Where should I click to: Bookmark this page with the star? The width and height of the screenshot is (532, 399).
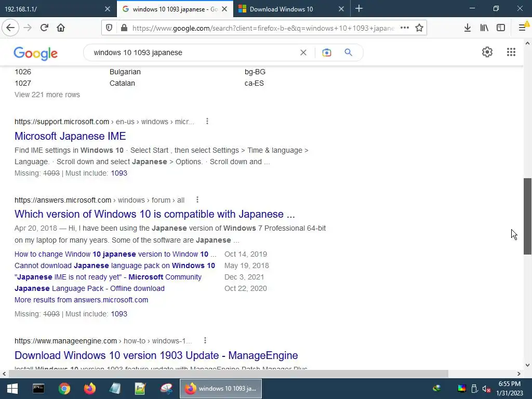(x=419, y=28)
